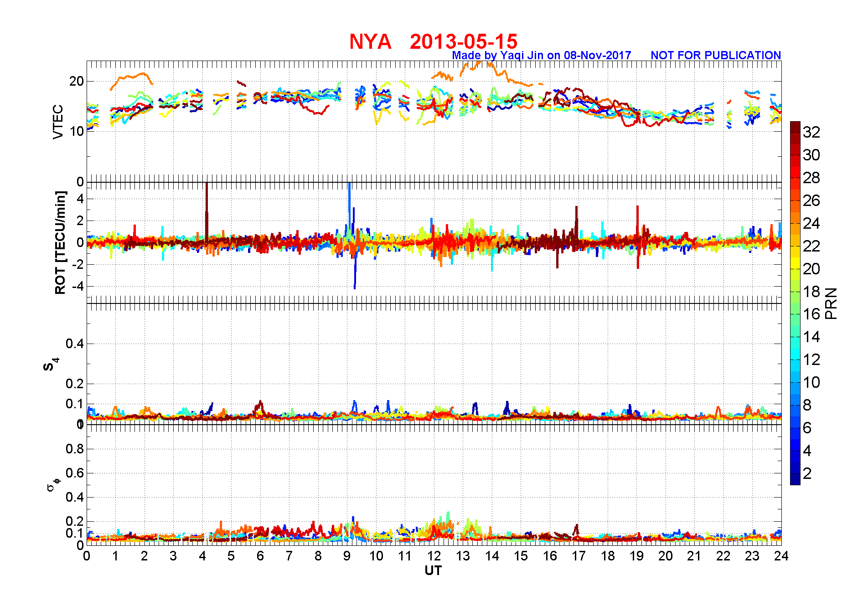Click the "NYA 2013-05-15" plot title
Screen dimensions: 868x606
pyautogui.click(x=433, y=41)
